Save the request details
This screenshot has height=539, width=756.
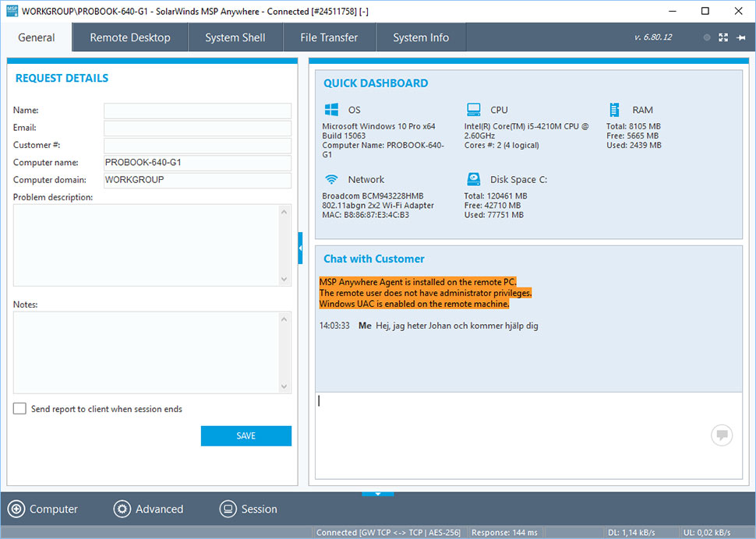pyautogui.click(x=246, y=436)
